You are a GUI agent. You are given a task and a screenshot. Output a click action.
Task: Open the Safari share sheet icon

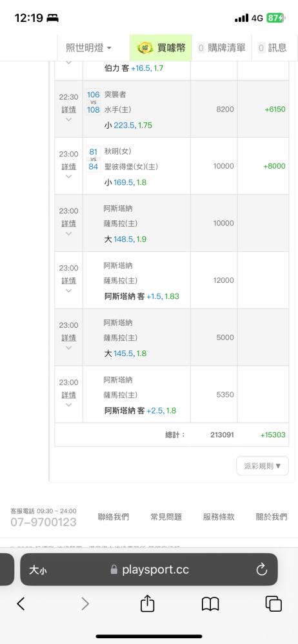147,603
